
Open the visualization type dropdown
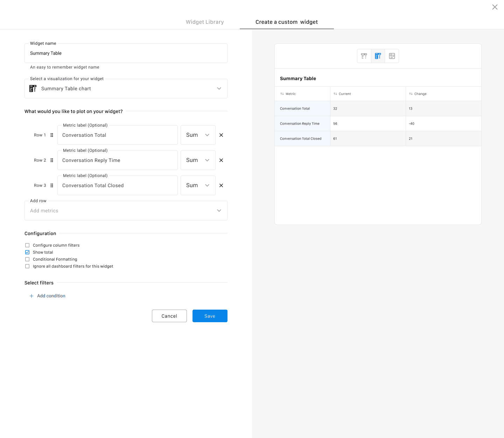pos(126,89)
